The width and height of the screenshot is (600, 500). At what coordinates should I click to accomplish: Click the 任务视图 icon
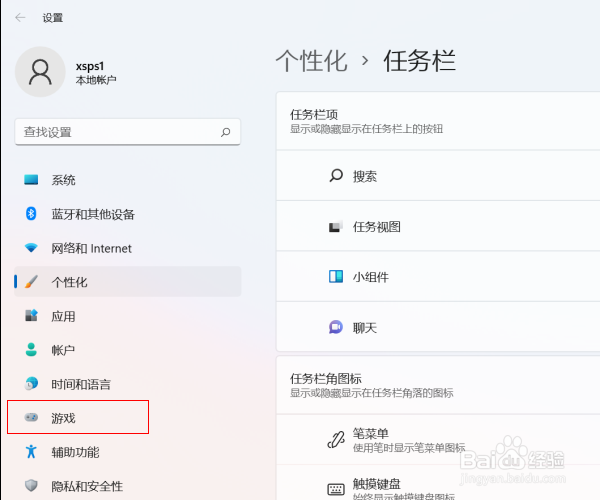click(x=336, y=226)
